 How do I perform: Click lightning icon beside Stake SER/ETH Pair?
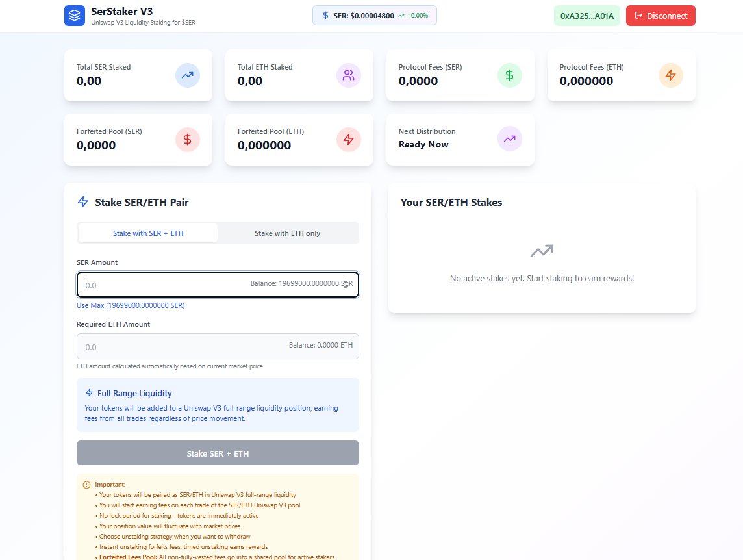click(x=83, y=202)
